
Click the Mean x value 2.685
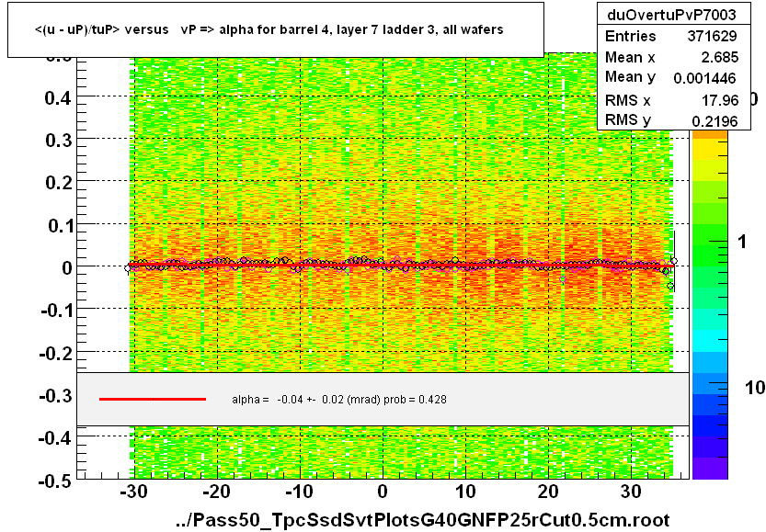point(720,57)
